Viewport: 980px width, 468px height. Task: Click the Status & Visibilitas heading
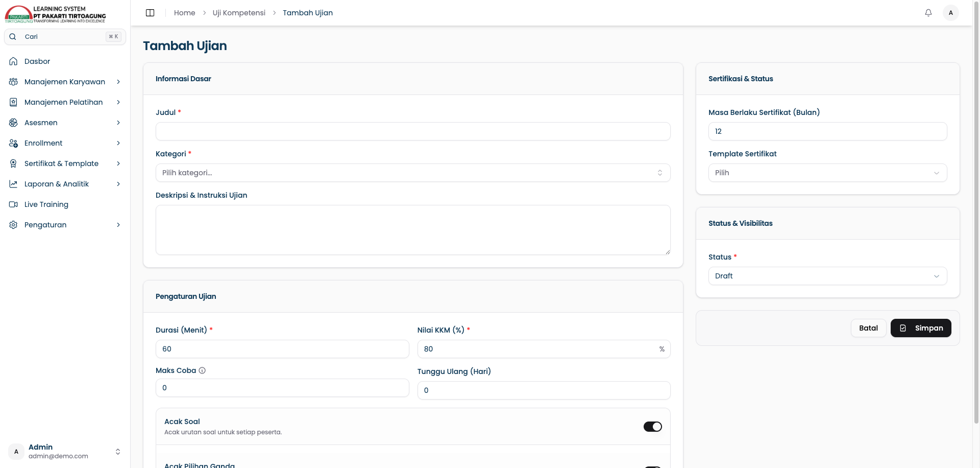pos(740,223)
